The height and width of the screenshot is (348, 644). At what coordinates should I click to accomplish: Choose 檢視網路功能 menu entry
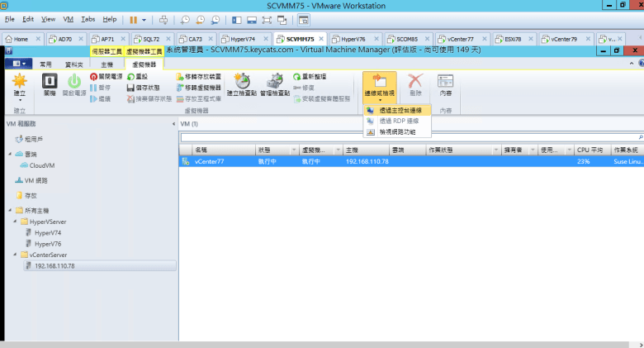tap(397, 131)
